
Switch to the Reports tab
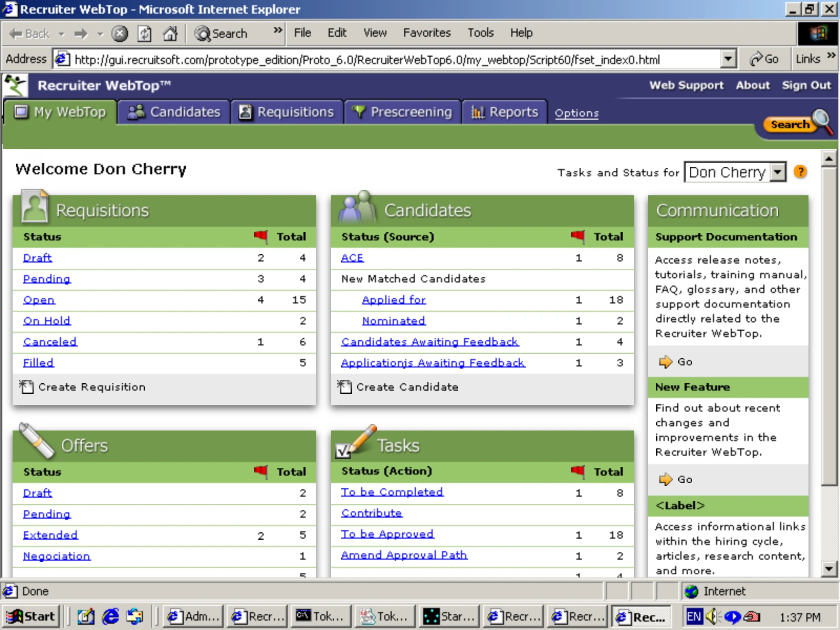coord(505,112)
